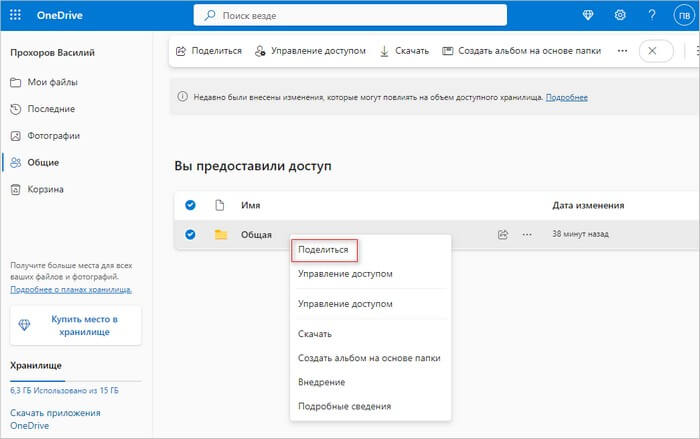Click 'Прохоров Василий' account name in sidebar
This screenshot has width=700, height=439.
[52, 53]
